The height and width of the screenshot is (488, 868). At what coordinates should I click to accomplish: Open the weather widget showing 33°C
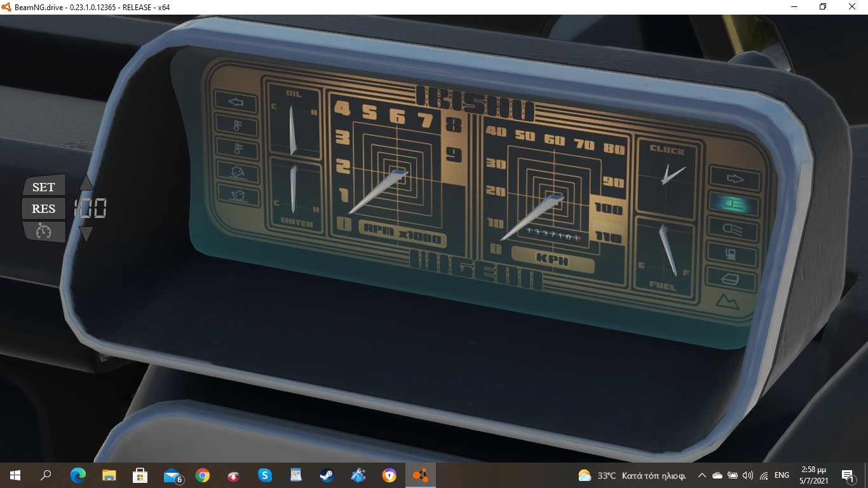coord(632,475)
